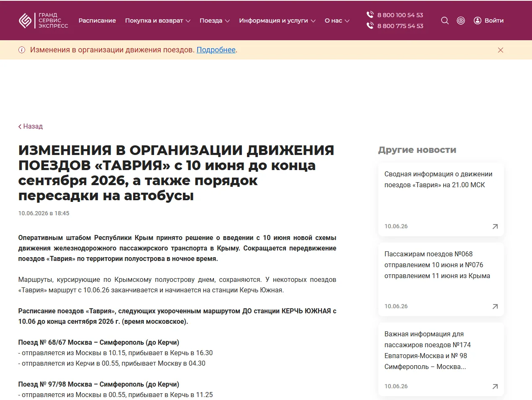Call the phone number 8 800 100 54 53

tap(400, 15)
